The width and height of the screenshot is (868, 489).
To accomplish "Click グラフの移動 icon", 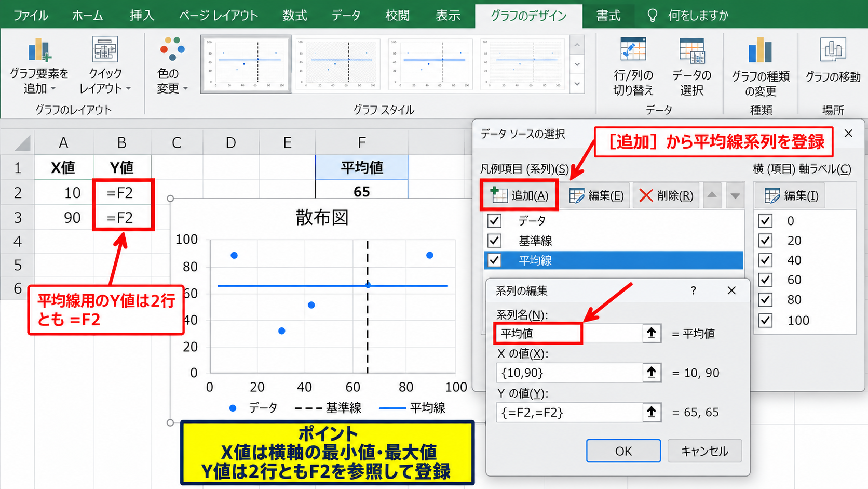I will [833, 50].
